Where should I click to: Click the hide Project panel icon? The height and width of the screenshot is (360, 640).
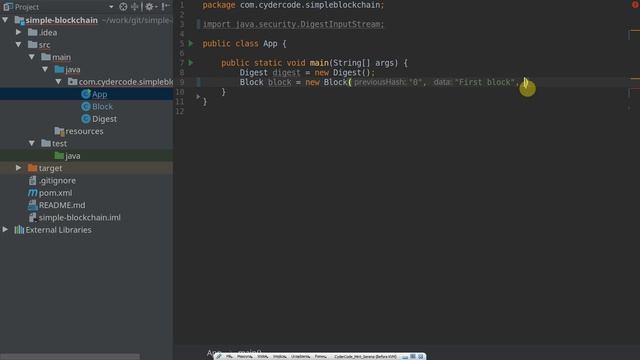coord(165,7)
